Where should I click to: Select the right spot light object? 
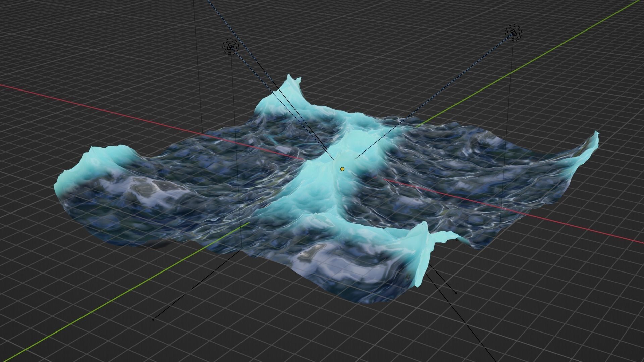[x=514, y=33]
